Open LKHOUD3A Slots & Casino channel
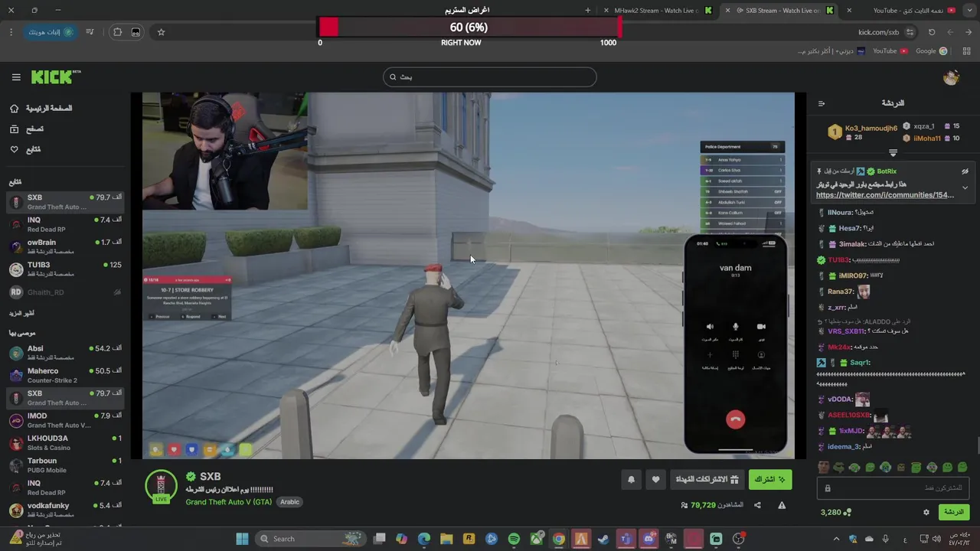This screenshot has height=551, width=980. pyautogui.click(x=64, y=443)
